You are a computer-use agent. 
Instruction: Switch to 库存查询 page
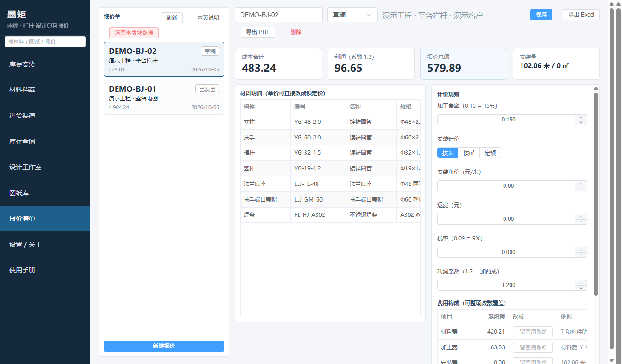point(45,141)
